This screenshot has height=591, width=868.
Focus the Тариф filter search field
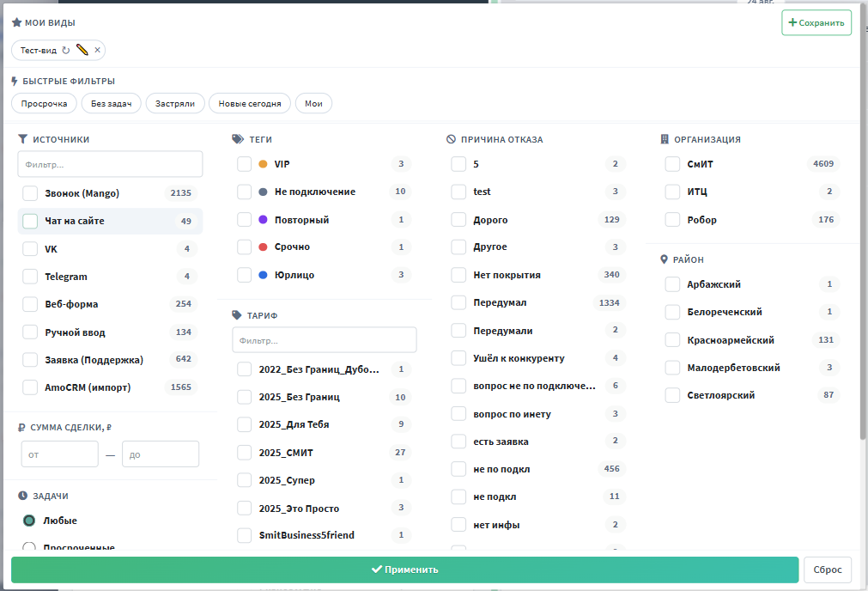click(x=325, y=340)
